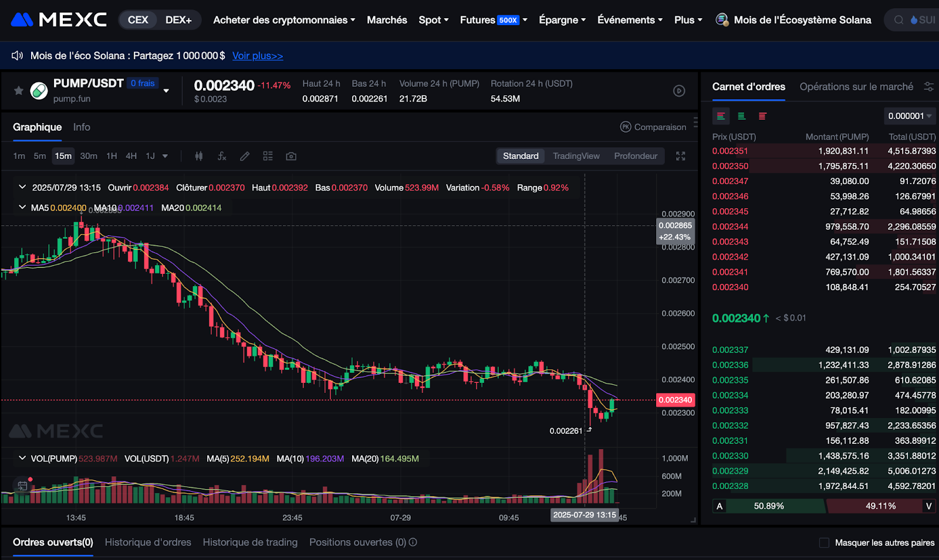Click the Comparaison PK icon
This screenshot has height=560, width=939.
point(626,127)
